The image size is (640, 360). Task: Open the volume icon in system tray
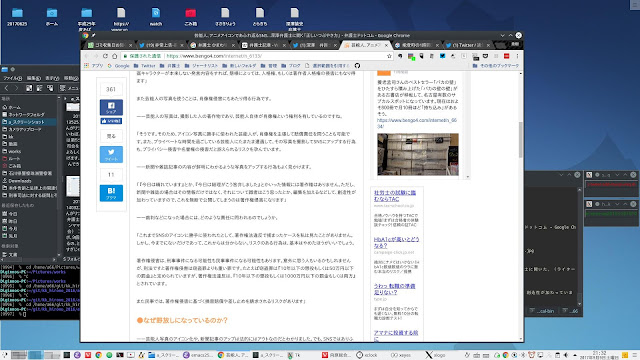pos(566,355)
